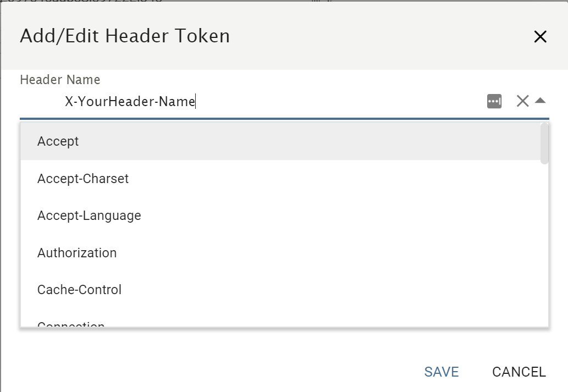Click blank input area before the autofill icon
Image resolution: width=568 pixels, height=392 pixels.
pyautogui.click(x=341, y=102)
